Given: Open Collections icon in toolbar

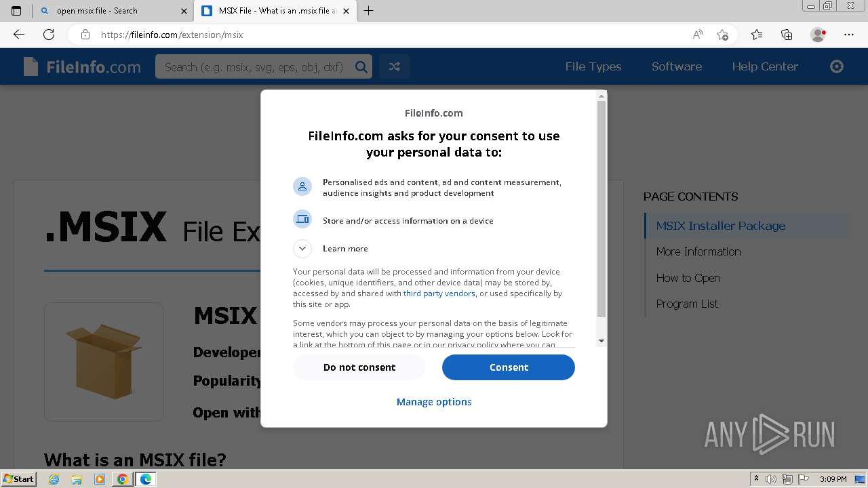Looking at the screenshot, I should pos(787,35).
